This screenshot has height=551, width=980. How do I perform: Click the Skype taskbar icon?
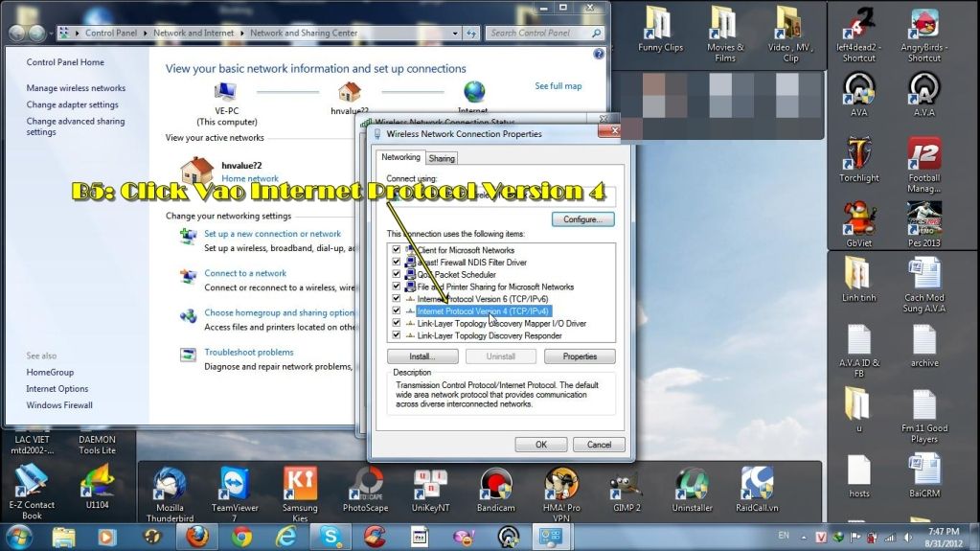coord(330,536)
